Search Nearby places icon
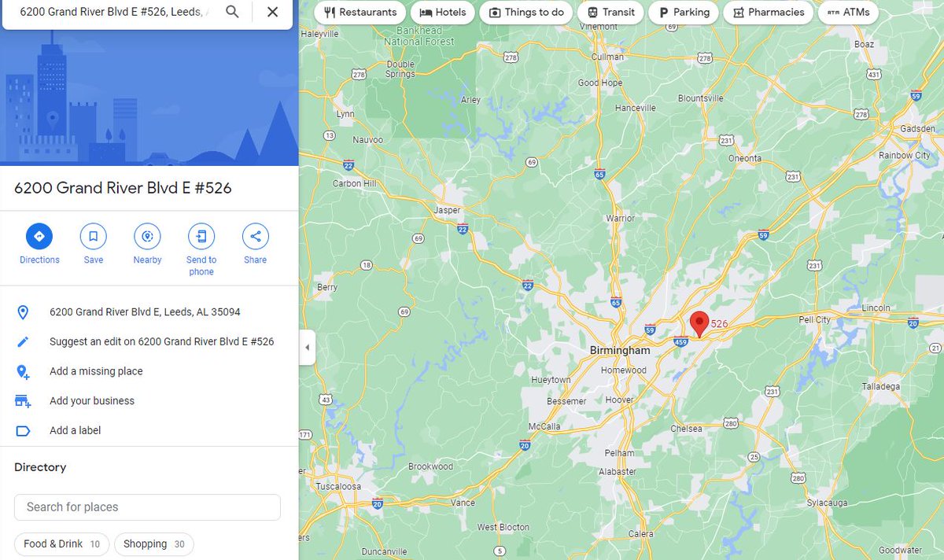This screenshot has height=560, width=944. (147, 236)
